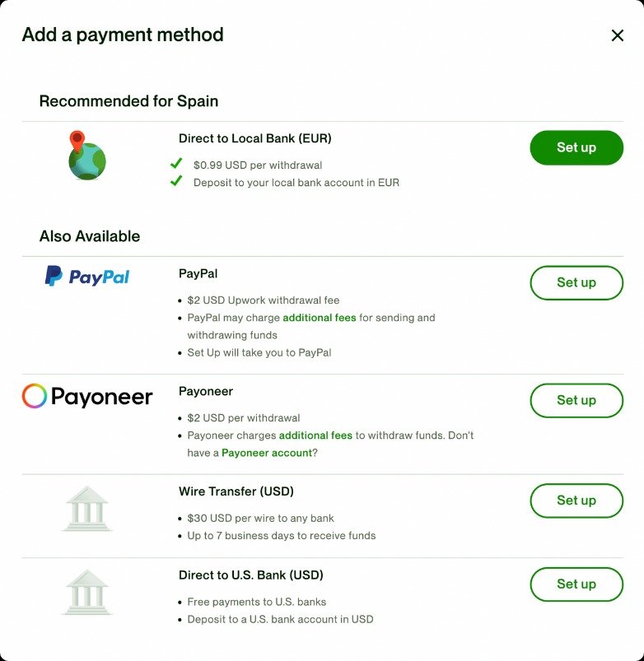Set up Direct to U.S. Bank
The image size is (644, 661).
(x=576, y=584)
